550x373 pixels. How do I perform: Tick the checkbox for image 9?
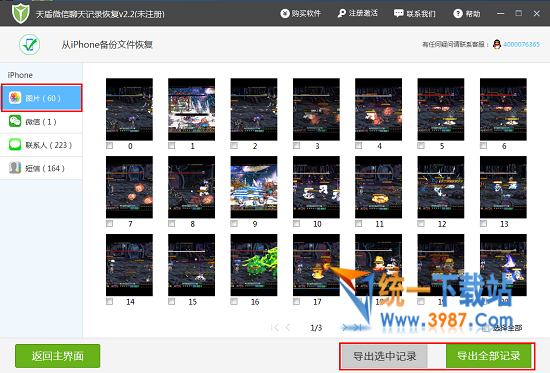click(x=234, y=224)
